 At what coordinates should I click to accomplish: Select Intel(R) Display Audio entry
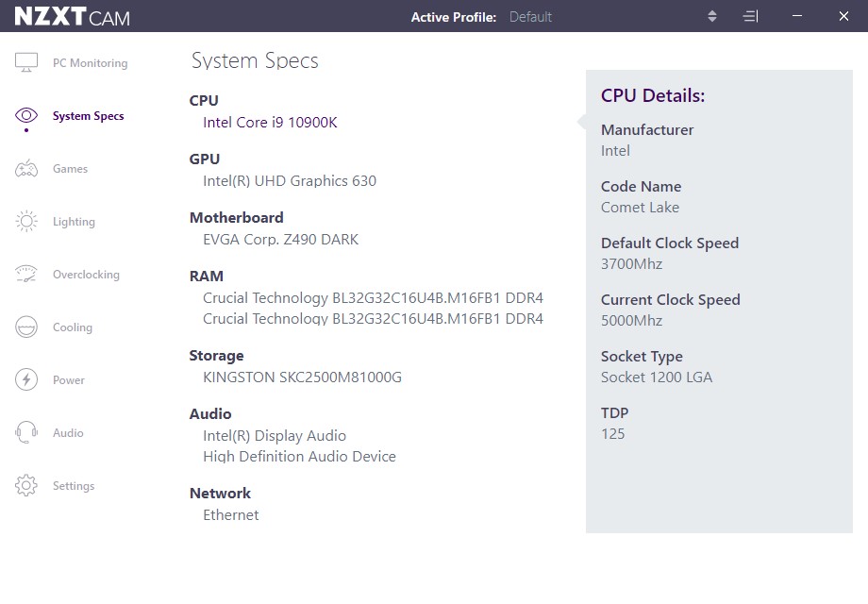(x=275, y=436)
